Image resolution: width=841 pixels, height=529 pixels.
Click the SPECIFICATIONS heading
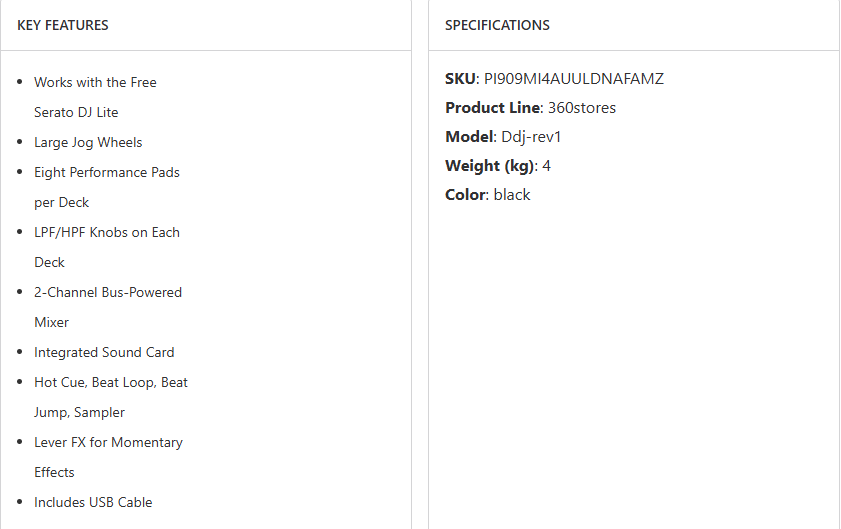pos(497,25)
